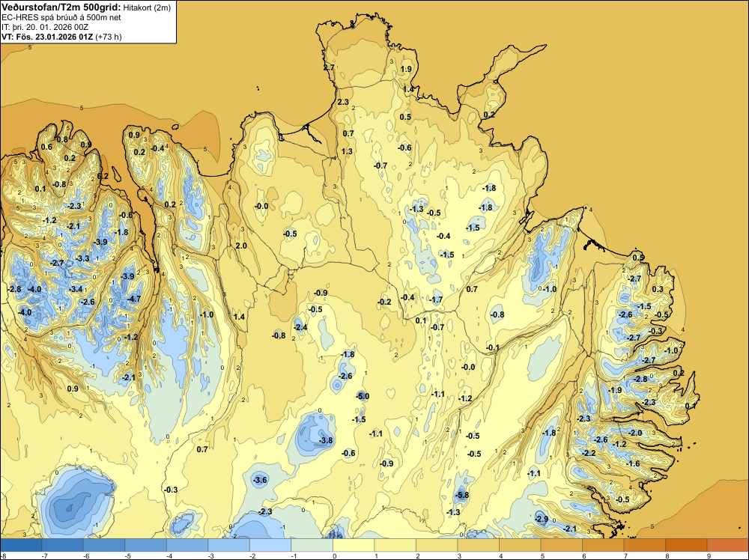This screenshot has height=560, width=749.
Task: Click the -3.8 temperature value
Action: [326, 440]
